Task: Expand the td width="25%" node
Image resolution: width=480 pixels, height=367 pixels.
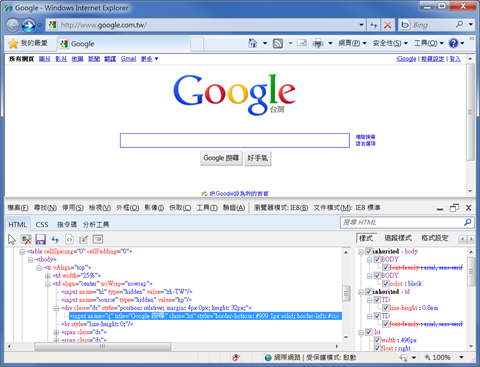Action: point(48,276)
